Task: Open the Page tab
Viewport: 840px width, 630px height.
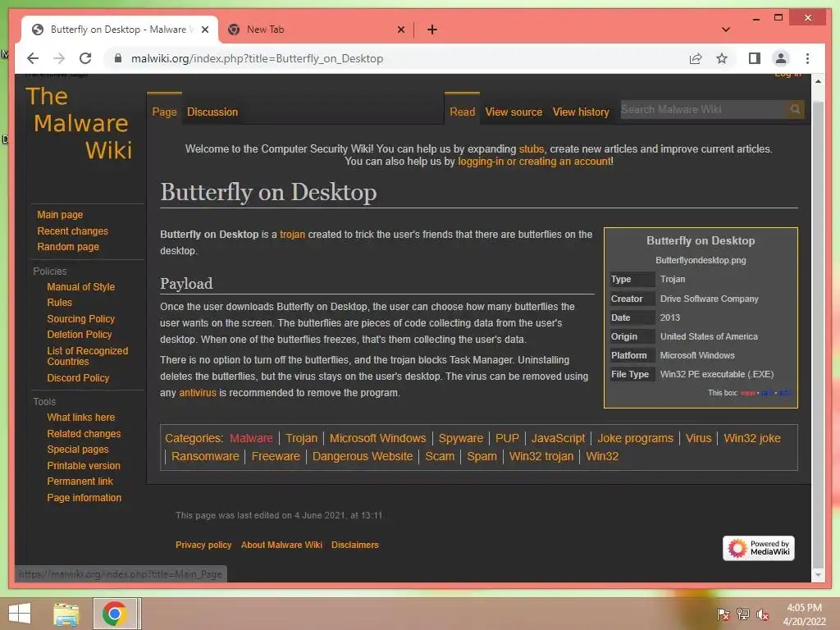Action: (x=164, y=112)
